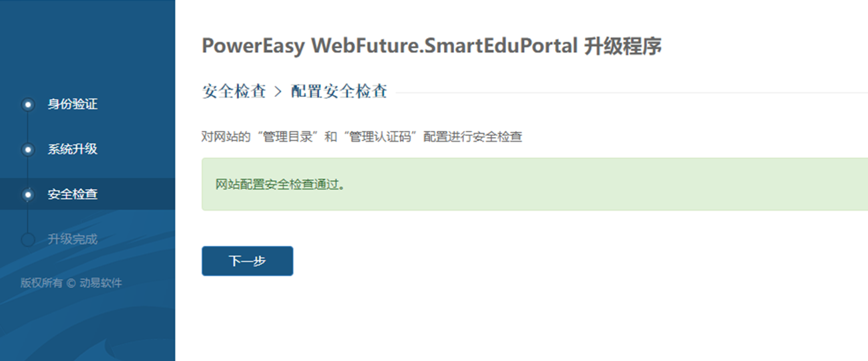Click the quoted 管理目录 term in description
Image resolution: width=868 pixels, height=361 pixels.
[286, 137]
